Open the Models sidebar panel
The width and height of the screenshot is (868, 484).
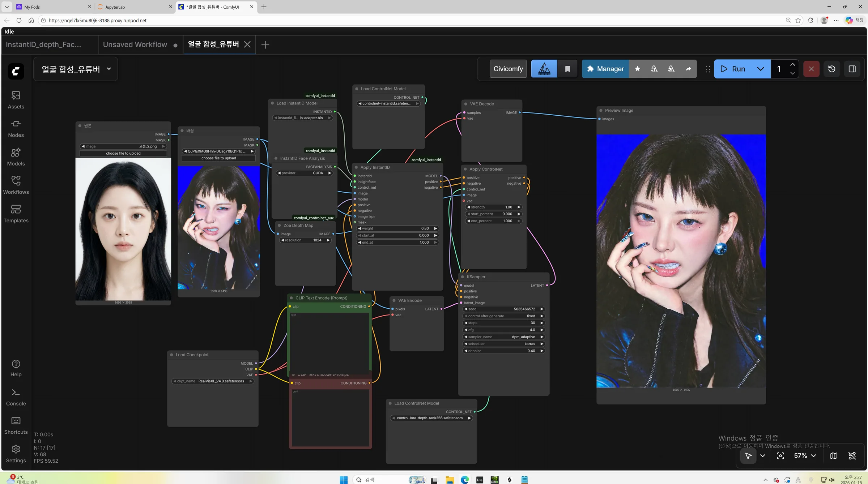click(16, 157)
